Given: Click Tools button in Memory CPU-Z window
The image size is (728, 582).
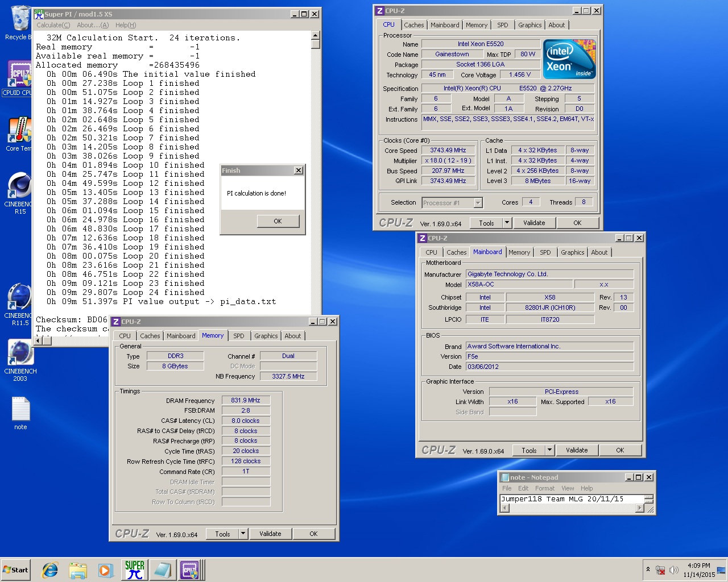Looking at the screenshot, I should pyautogui.click(x=222, y=534).
